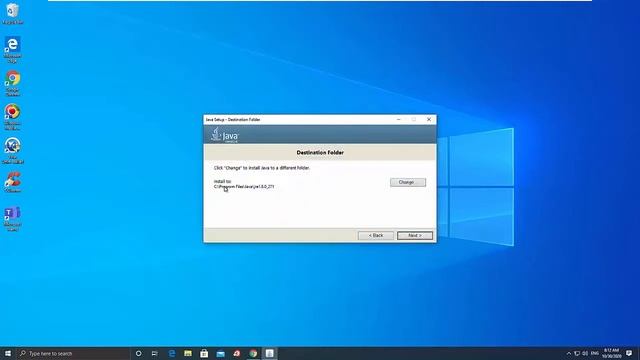640x360 pixels.
Task: Click the Cortana circle on taskbar
Action: 138,353
